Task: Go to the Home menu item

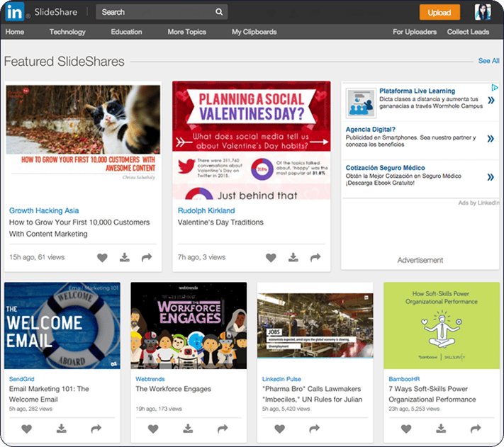Action: pos(15,32)
